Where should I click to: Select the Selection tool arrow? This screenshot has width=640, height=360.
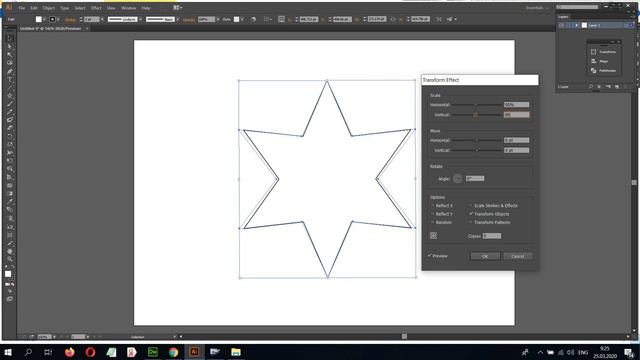point(10,38)
